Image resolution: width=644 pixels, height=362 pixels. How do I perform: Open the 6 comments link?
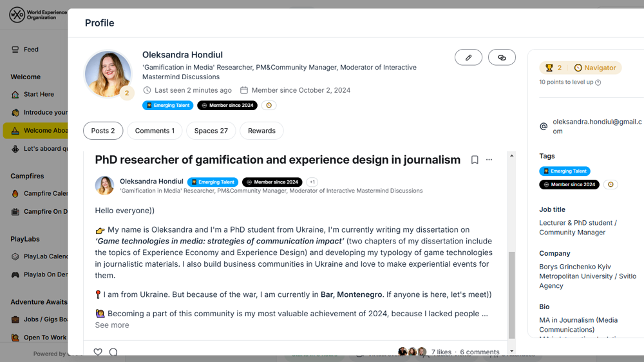coord(479,352)
